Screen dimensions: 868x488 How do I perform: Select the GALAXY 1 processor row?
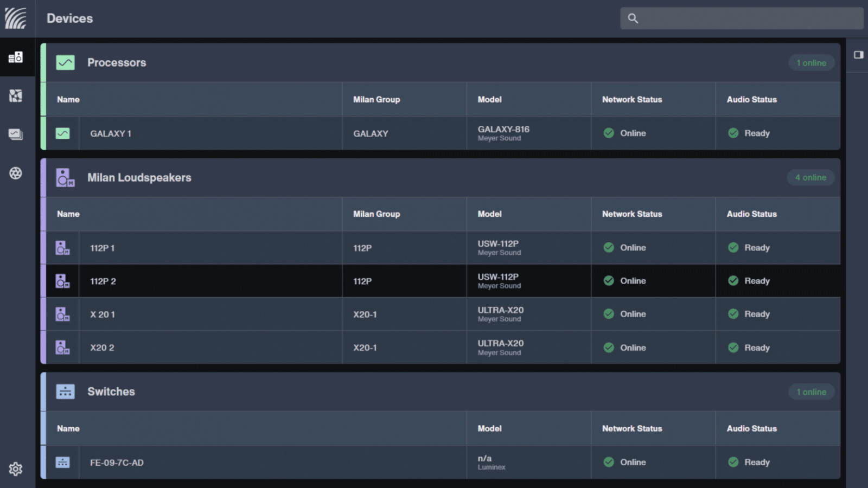point(212,133)
